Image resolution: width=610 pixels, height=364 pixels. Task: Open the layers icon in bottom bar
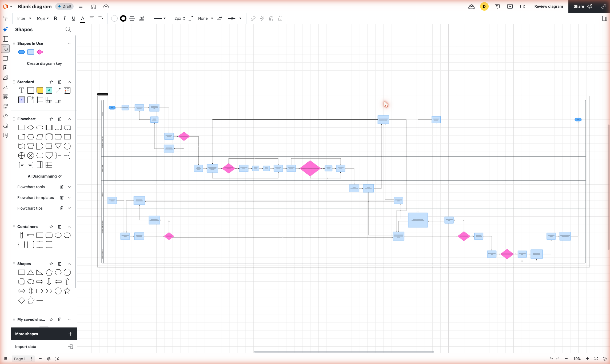pos(49,359)
